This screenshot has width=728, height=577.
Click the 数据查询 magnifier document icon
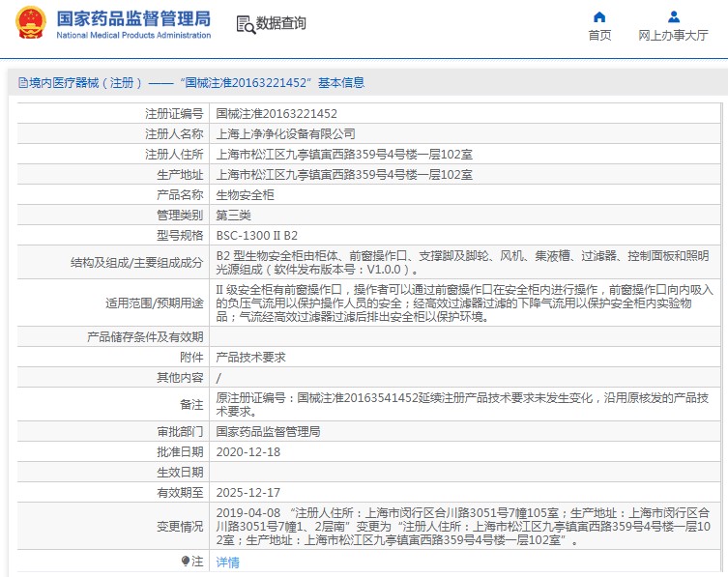pyautogui.click(x=244, y=24)
